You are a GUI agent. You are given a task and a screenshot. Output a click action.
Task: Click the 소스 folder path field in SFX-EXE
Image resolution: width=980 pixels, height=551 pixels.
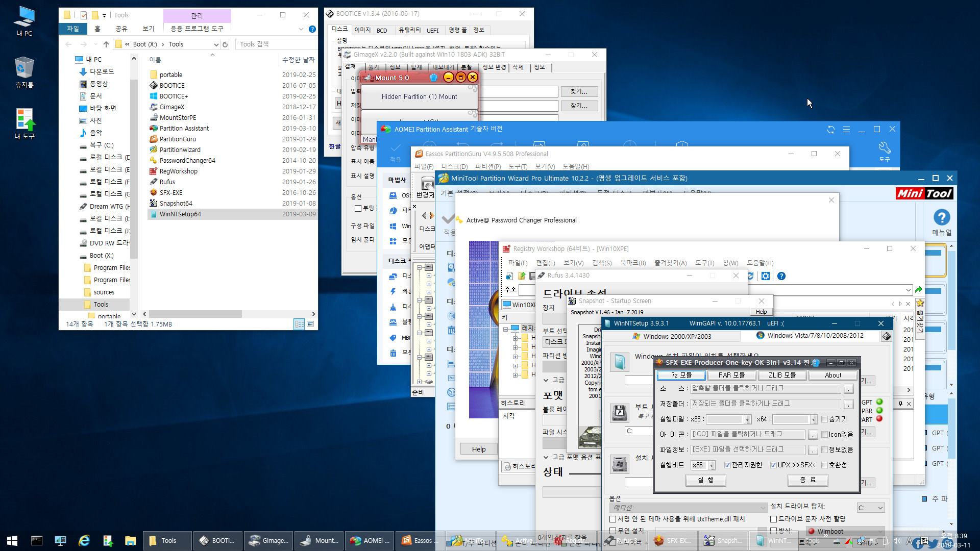765,388
